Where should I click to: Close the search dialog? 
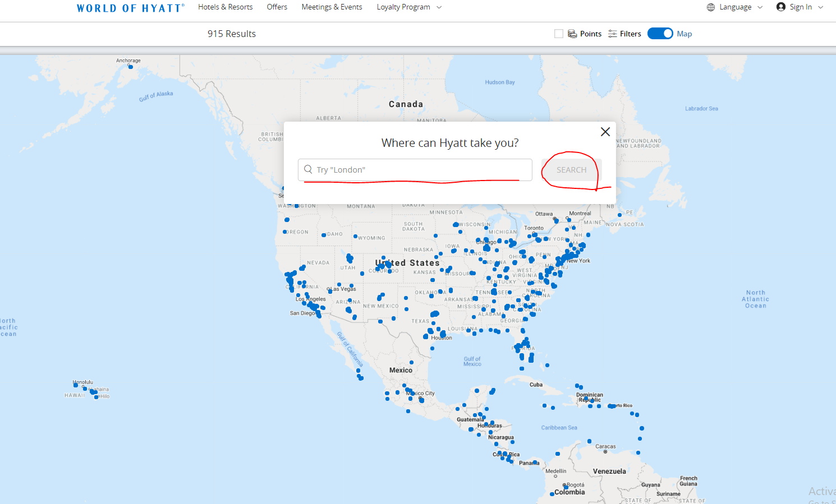point(605,132)
